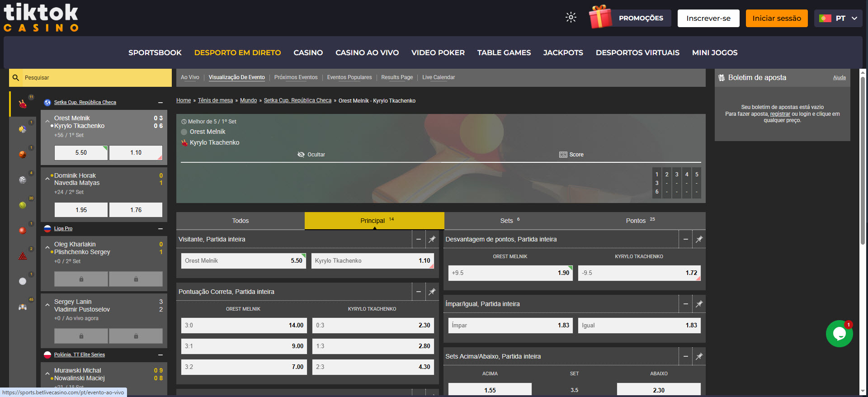Switch to the Score view
Viewport: 868px width, 397px height.
coord(571,155)
